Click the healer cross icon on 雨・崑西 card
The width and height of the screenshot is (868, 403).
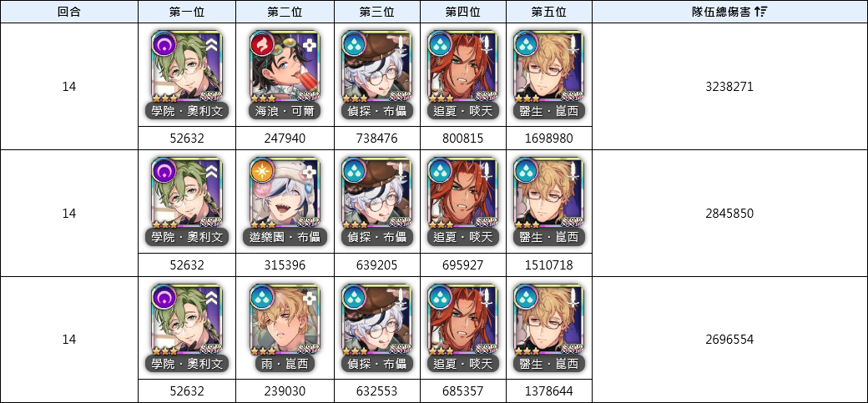[x=310, y=299]
